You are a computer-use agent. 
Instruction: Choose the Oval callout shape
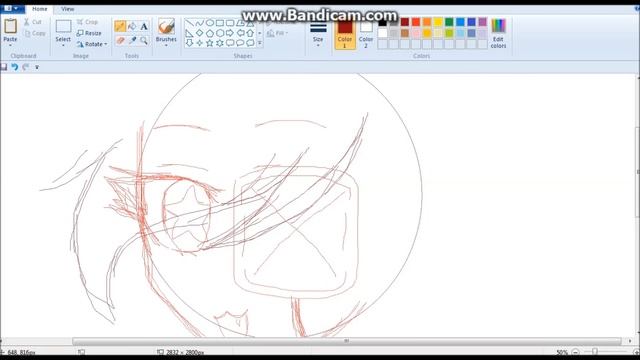(x=240, y=43)
